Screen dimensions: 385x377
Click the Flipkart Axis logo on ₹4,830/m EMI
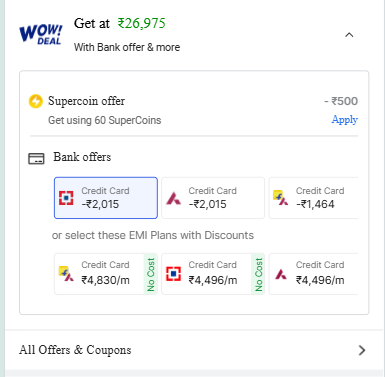[x=66, y=273]
